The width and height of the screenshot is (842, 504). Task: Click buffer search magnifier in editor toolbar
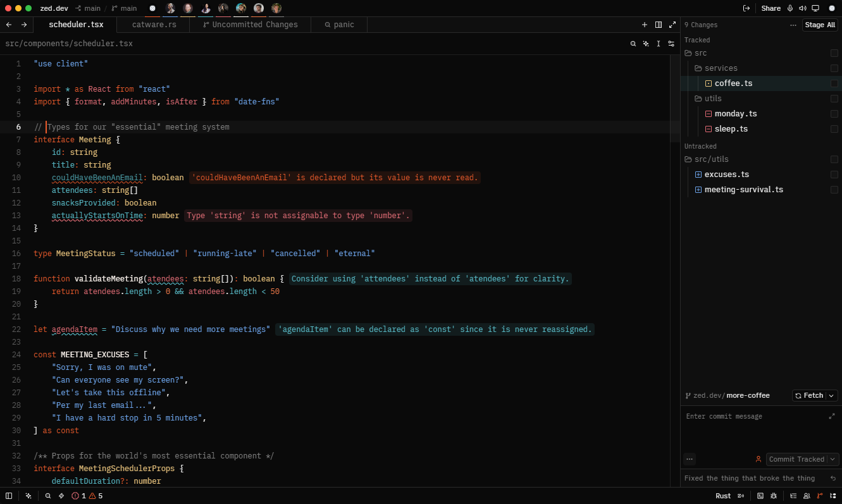point(633,44)
